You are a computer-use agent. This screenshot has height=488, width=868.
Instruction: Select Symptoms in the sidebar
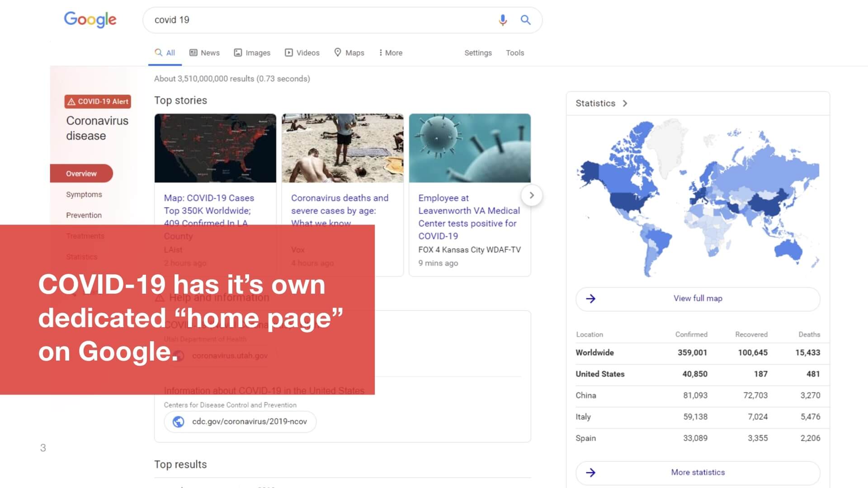(84, 194)
